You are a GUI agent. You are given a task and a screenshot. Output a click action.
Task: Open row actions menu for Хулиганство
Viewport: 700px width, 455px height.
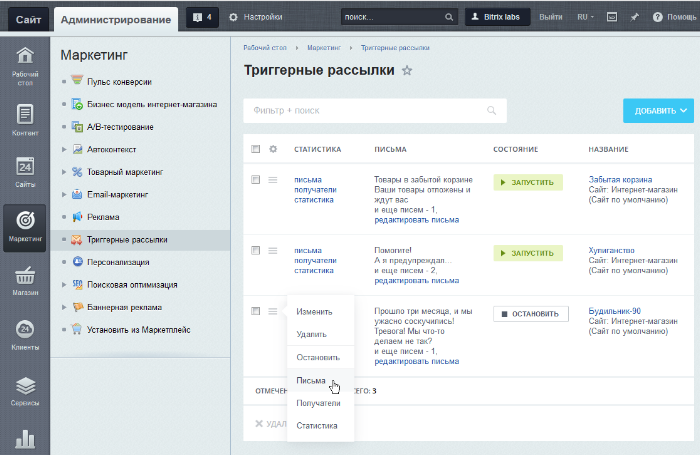(273, 250)
